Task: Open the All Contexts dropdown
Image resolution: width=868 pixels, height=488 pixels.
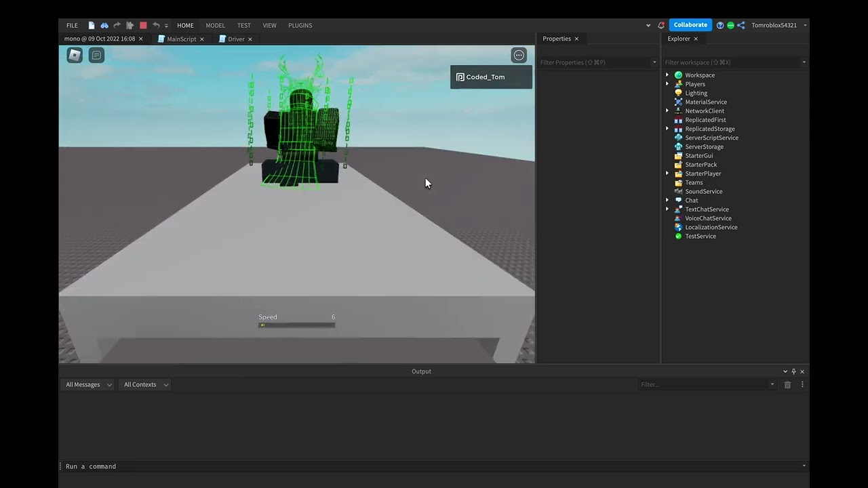Action: [145, 384]
